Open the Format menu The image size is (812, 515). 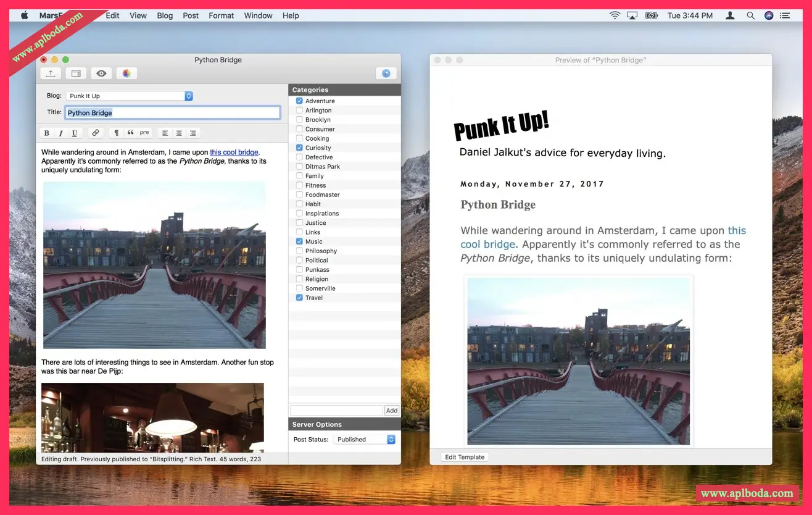221,15
